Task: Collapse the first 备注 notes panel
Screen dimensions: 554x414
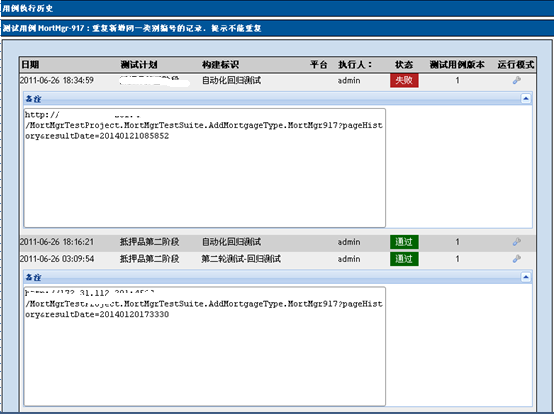Action: 526,99
